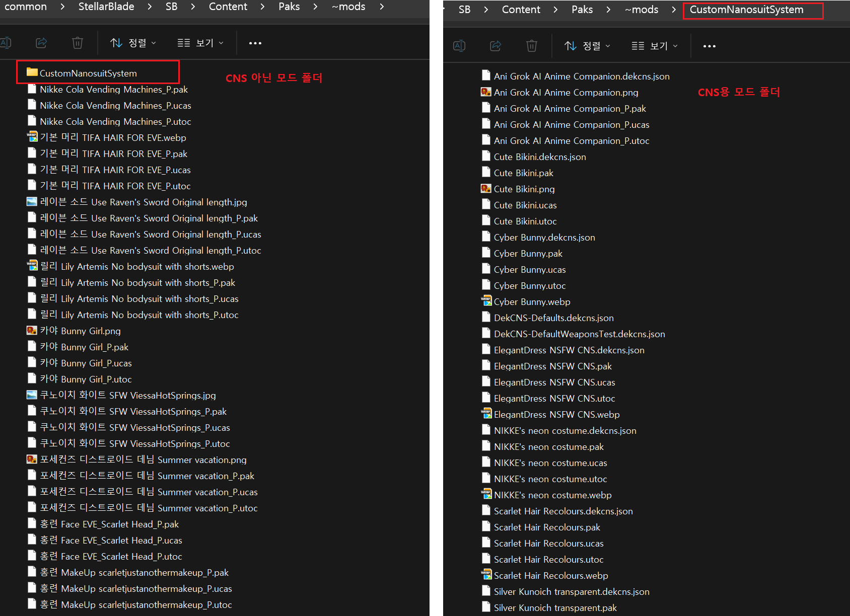Image resolution: width=850 pixels, height=616 pixels.
Task: Select 기본 머리 TIFA HAIR FOR EVE_P.ucas
Action: pos(115,170)
